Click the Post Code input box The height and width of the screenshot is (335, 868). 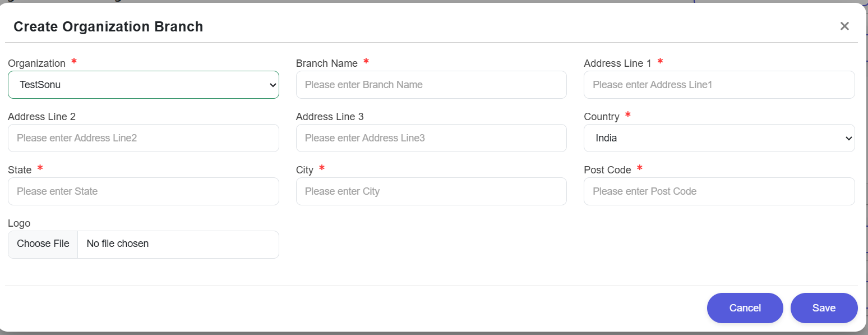(719, 191)
